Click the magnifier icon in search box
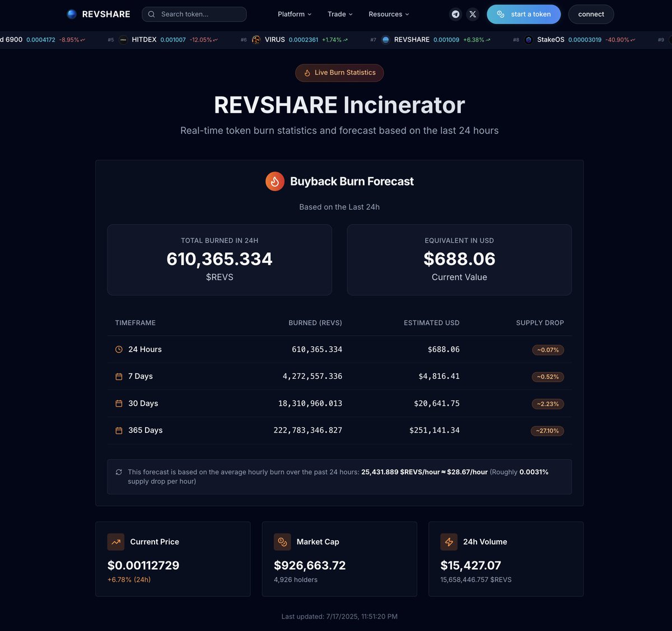 tap(151, 14)
